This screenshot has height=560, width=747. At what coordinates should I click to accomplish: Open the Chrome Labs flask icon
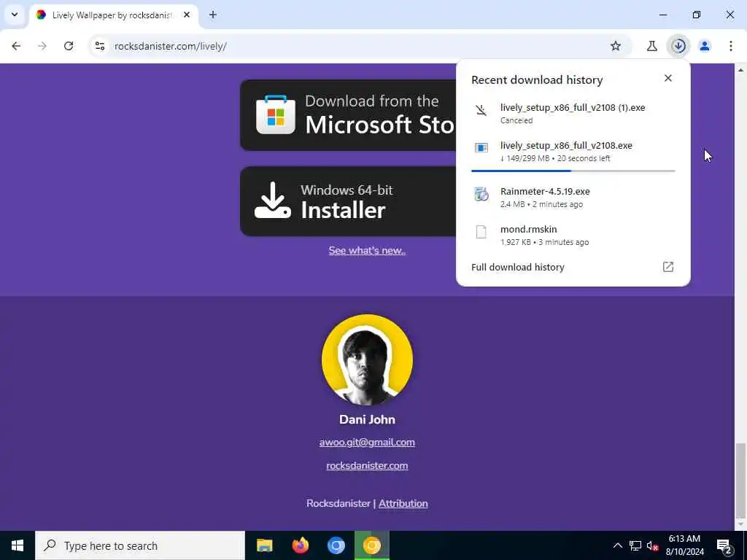pyautogui.click(x=651, y=46)
